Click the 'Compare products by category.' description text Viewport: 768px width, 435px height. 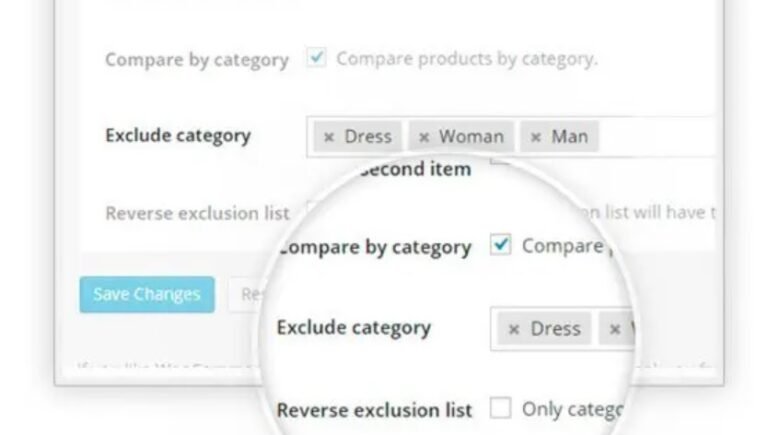pyautogui.click(x=466, y=58)
